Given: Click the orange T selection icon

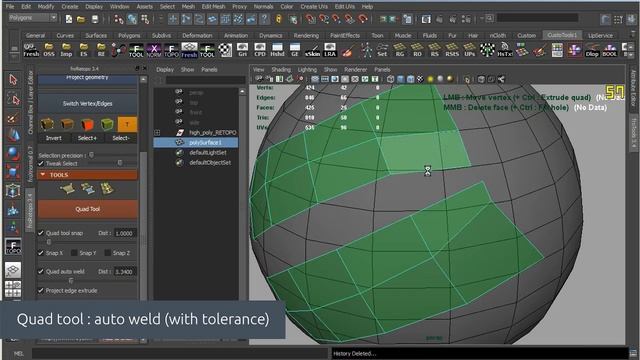Looking at the screenshot, I should click(127, 124).
